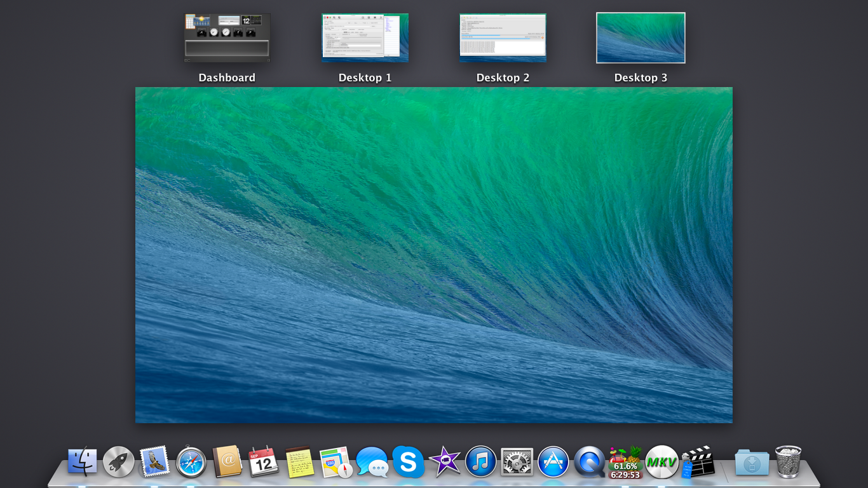868x488 pixels.
Task: Launch Skype from the Dock
Action: coord(409,462)
